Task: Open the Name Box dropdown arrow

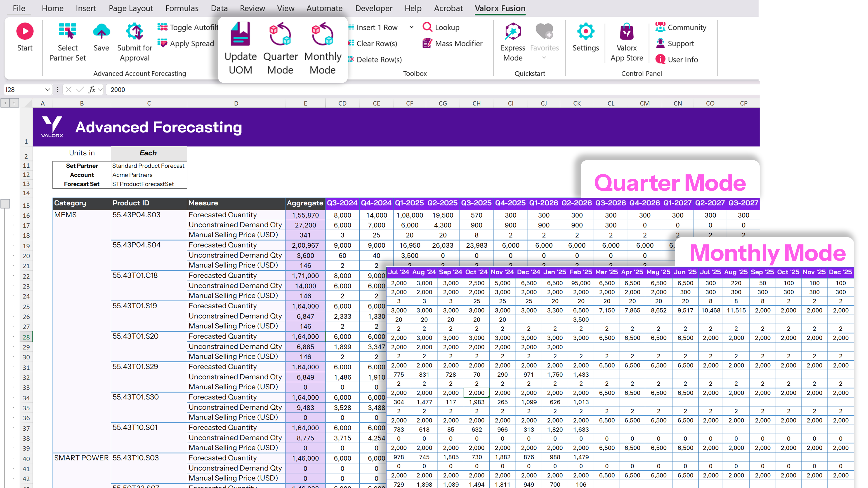Action: click(47, 90)
